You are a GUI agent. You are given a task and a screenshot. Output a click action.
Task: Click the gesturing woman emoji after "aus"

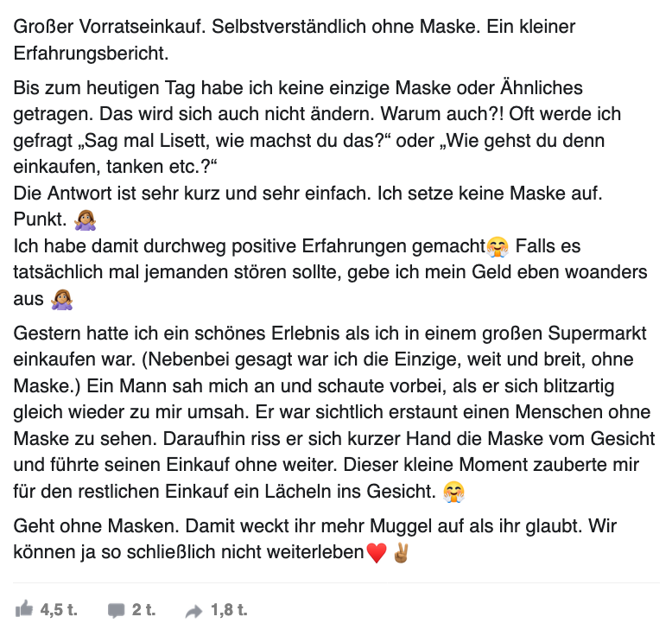pyautogui.click(x=60, y=300)
